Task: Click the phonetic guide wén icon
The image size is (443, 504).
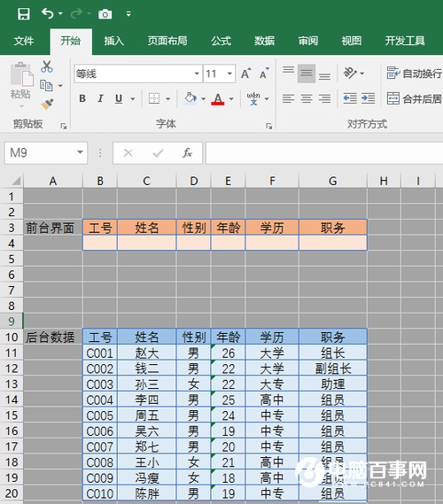Action: [253, 98]
